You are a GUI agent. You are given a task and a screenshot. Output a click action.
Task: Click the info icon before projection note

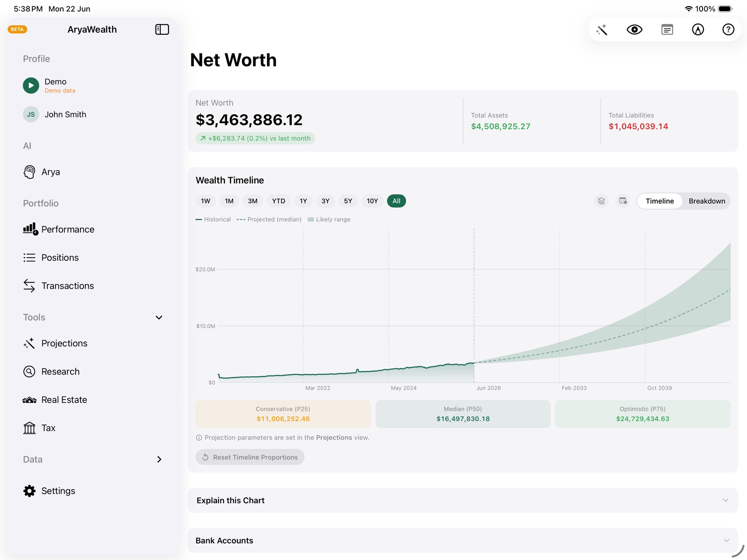199,438
